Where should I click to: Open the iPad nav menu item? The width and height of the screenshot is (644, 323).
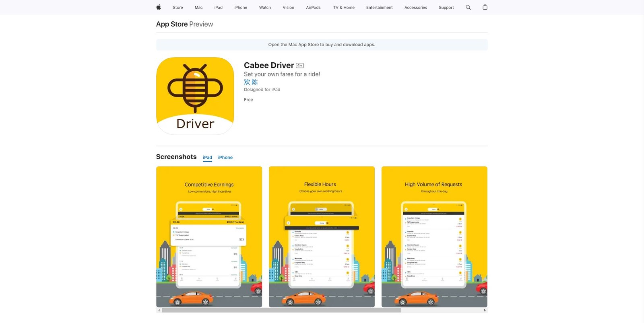pos(219,8)
